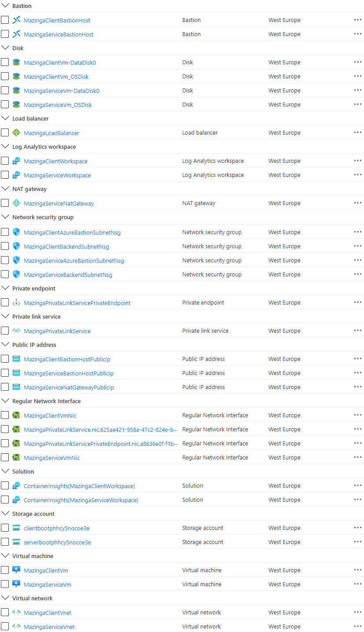
Task: Click the MazingaClientBastionHost bastion icon
Action: pyautogui.click(x=16, y=20)
